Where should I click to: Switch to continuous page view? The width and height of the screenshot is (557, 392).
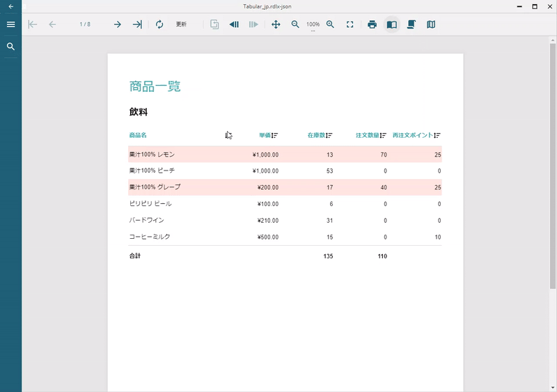click(x=411, y=24)
